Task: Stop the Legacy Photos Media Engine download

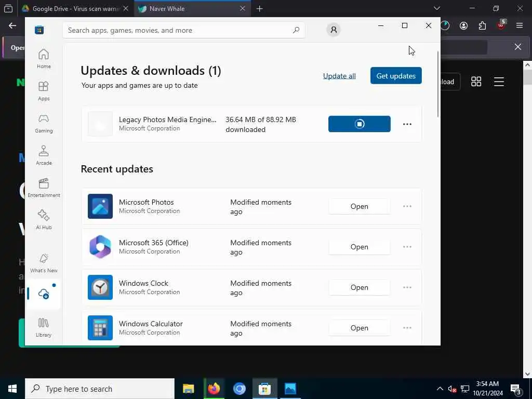Action: click(360, 124)
